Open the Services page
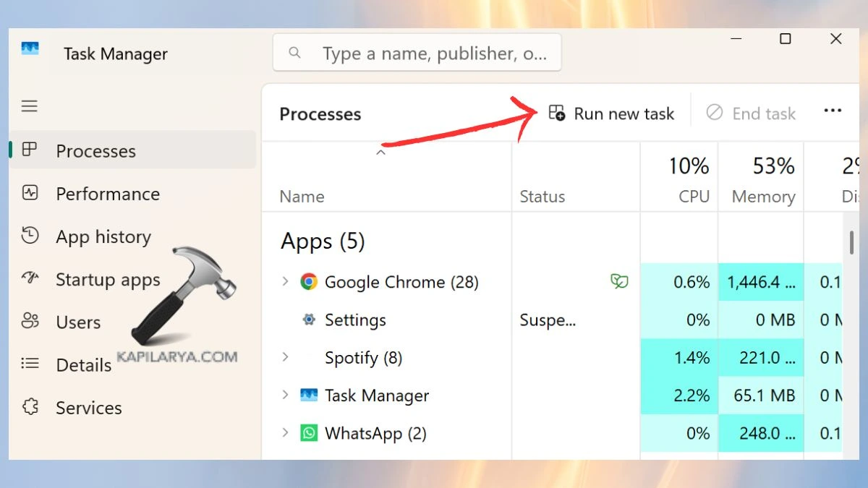868x488 pixels. coord(88,408)
